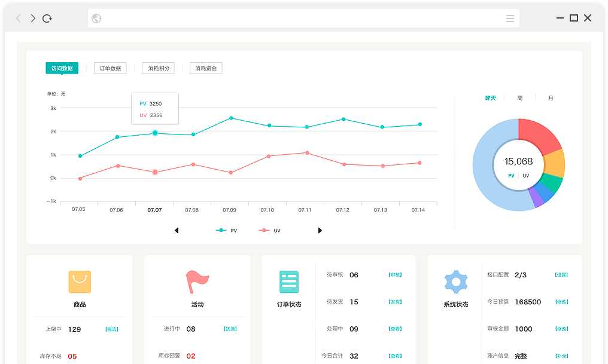This screenshot has height=364, width=608.
Task: Click the pink flag 活动 icon
Action: coord(197,282)
